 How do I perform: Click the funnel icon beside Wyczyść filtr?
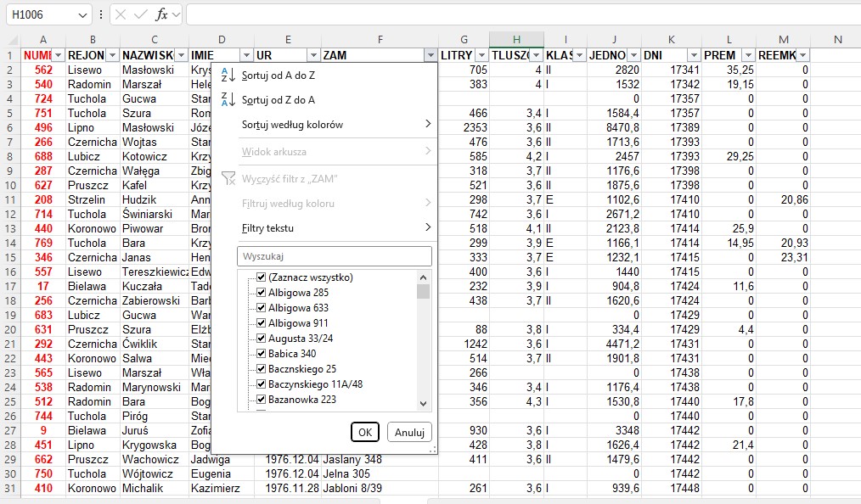coord(227,178)
